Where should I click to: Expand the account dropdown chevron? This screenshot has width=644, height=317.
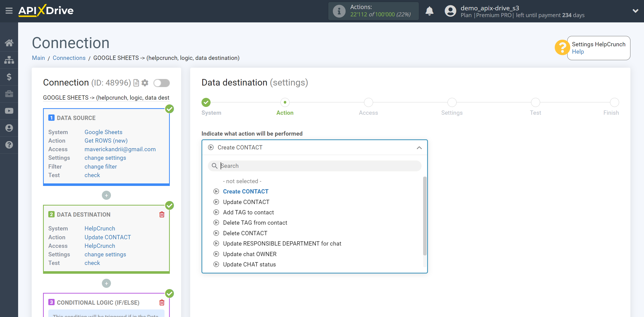[635, 11]
